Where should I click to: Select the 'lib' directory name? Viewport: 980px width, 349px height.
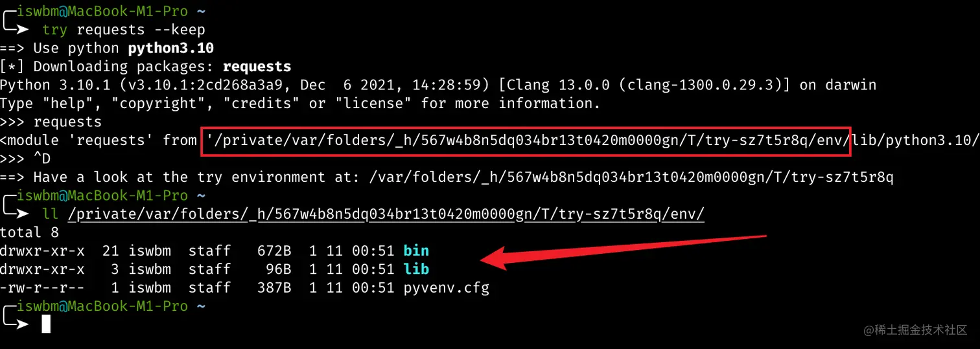(416, 269)
